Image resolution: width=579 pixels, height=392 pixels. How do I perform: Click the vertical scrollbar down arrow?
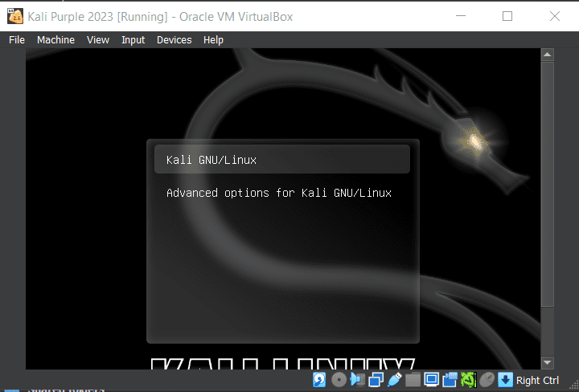click(x=547, y=362)
